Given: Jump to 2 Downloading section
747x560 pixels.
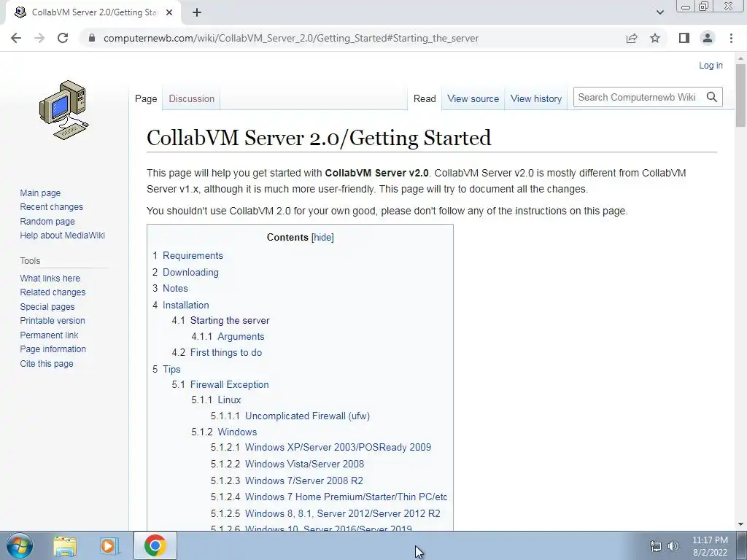Looking at the screenshot, I should point(185,273).
